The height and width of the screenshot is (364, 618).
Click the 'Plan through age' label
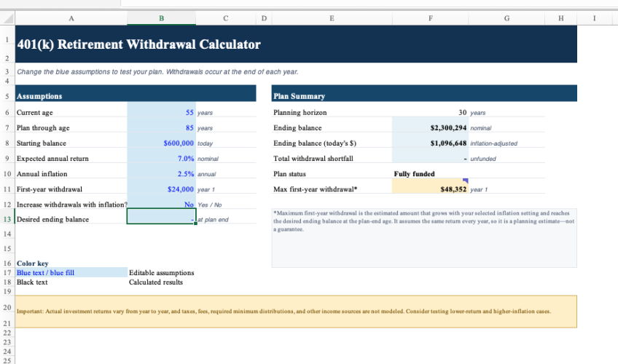pos(43,128)
